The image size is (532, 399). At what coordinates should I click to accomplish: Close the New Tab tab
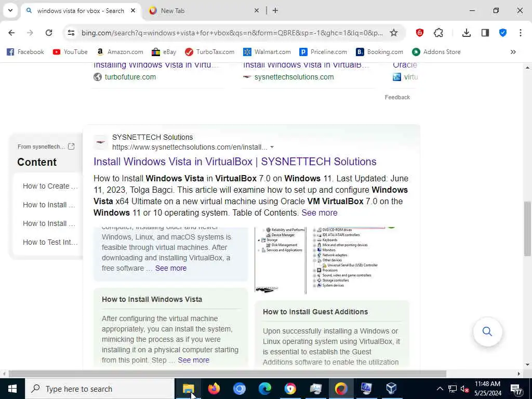pos(257,10)
